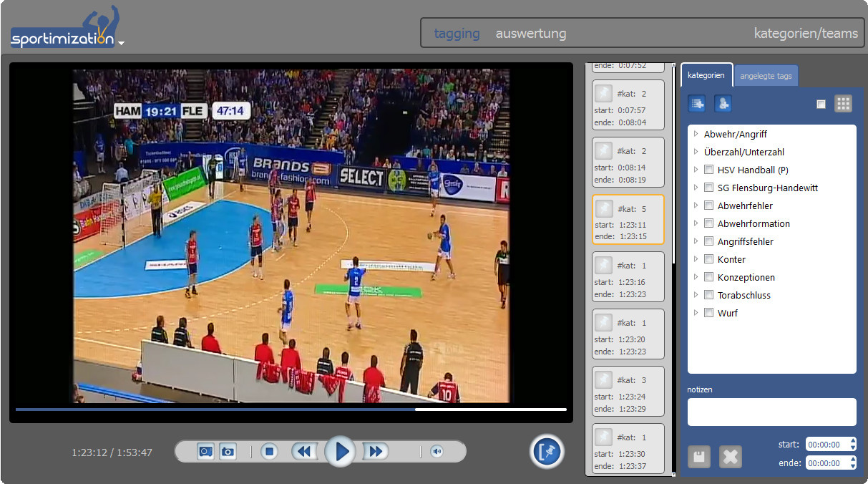Tick the HSV Handball (P) checkbox
This screenshot has width=868, height=484.
[x=709, y=170]
